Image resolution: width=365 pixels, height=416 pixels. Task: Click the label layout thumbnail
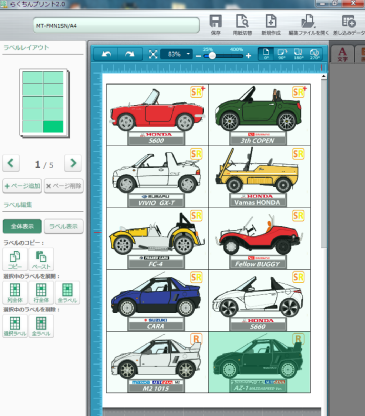pyautogui.click(x=44, y=103)
